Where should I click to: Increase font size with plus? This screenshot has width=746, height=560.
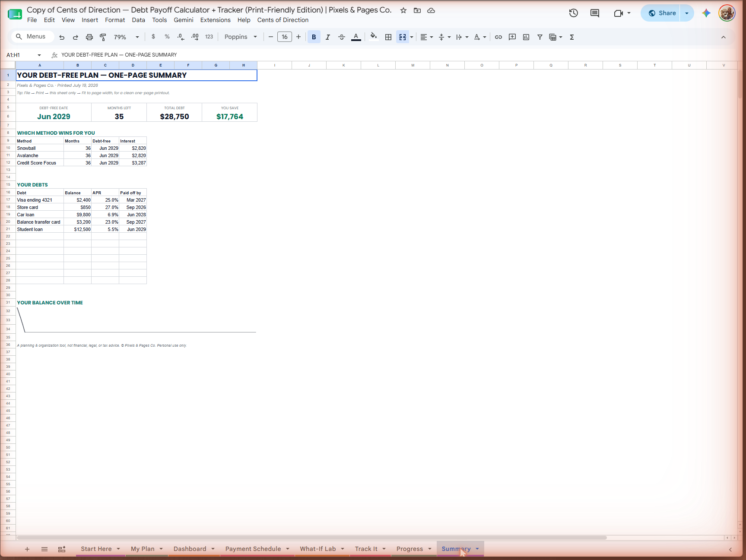coord(298,37)
